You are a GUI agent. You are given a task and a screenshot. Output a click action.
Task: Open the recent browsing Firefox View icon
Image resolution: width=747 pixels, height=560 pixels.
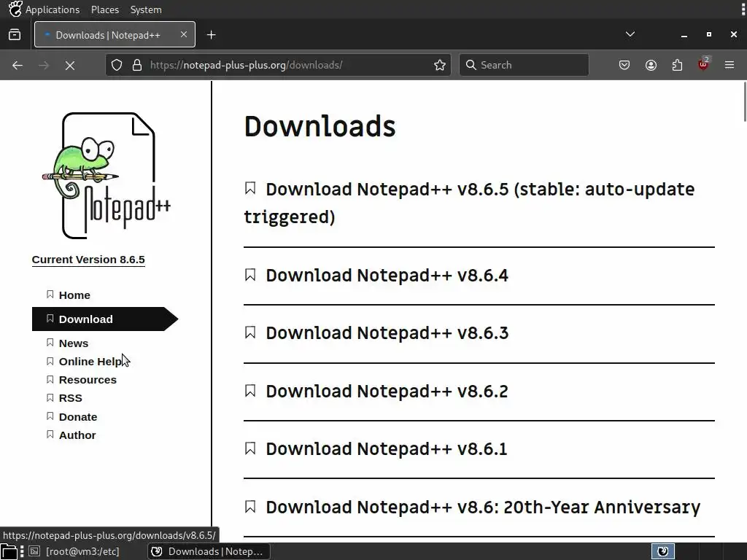15,35
